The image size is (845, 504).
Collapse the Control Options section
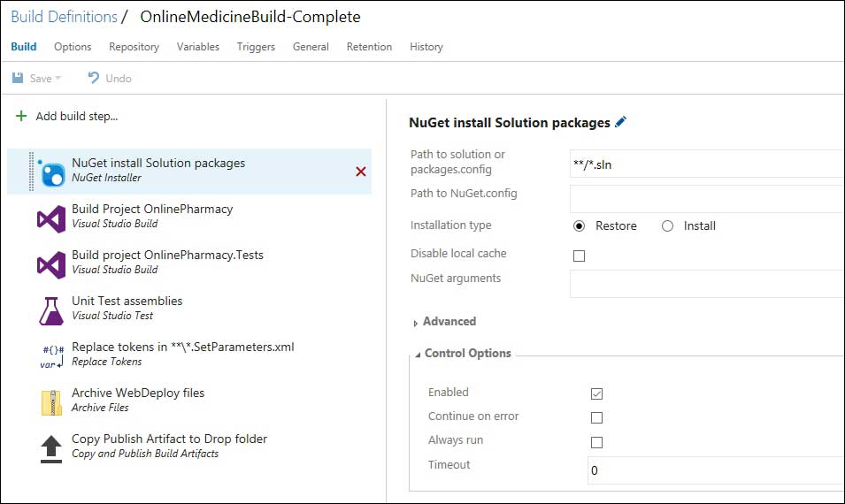(x=419, y=354)
